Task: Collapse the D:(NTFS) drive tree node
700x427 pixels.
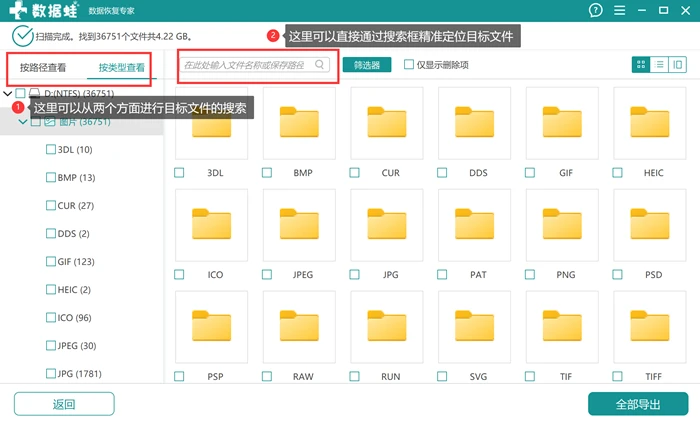Action: [x=8, y=93]
